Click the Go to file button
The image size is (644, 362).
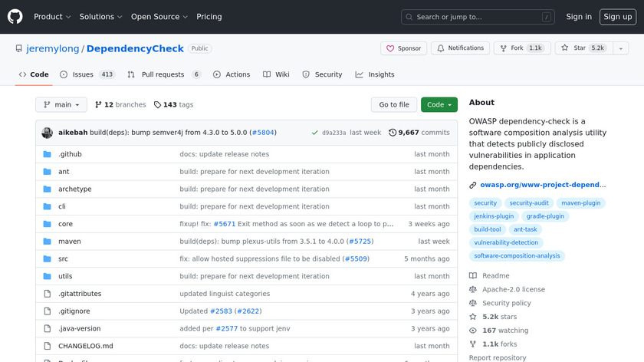[x=394, y=105]
